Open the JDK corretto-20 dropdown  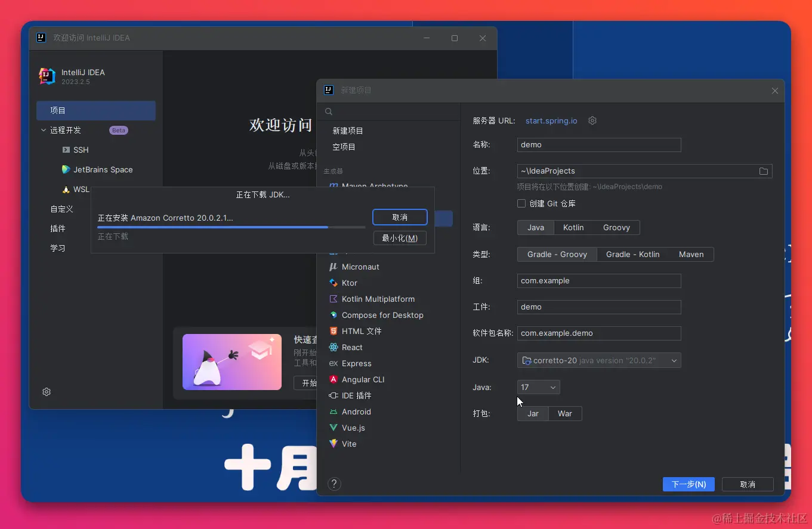tap(599, 360)
